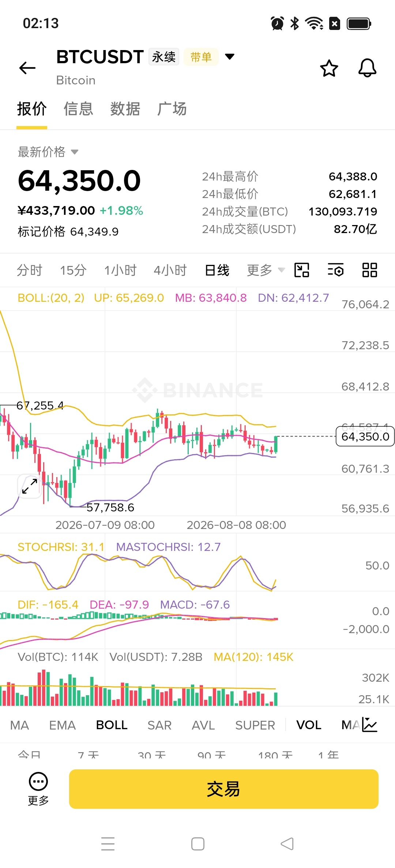Switch to 信息 tab
The image size is (395, 868).
[x=78, y=109]
